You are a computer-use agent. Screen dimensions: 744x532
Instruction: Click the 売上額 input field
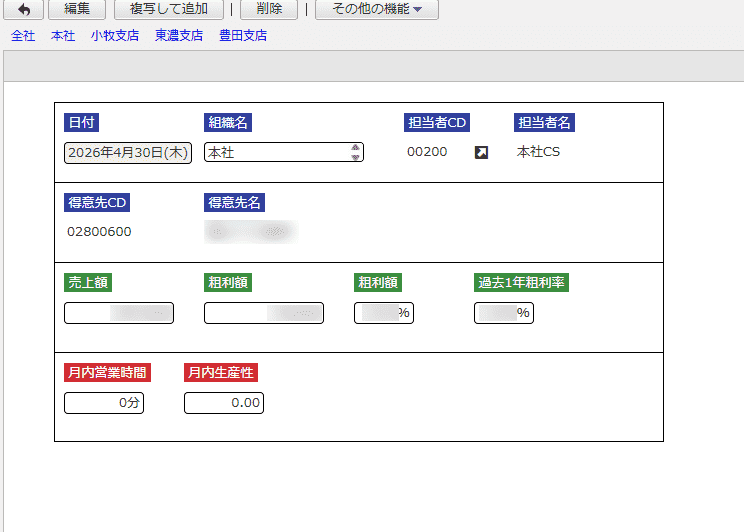click(x=119, y=313)
